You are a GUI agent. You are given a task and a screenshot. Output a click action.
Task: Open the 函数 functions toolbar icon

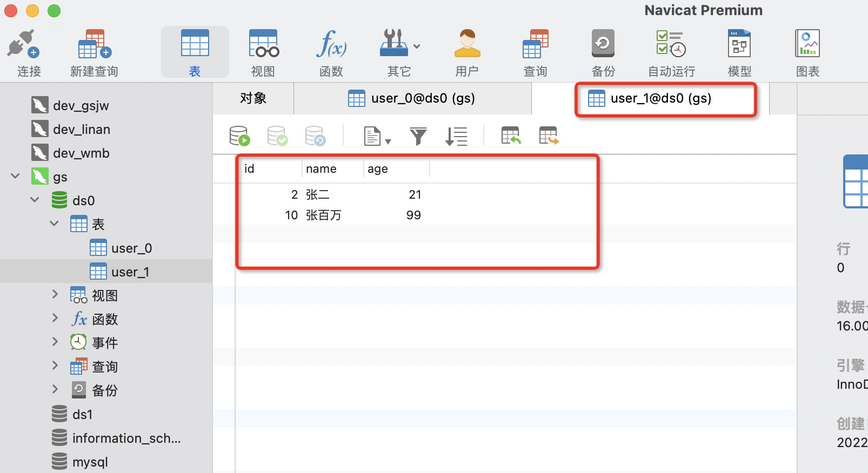tap(331, 44)
